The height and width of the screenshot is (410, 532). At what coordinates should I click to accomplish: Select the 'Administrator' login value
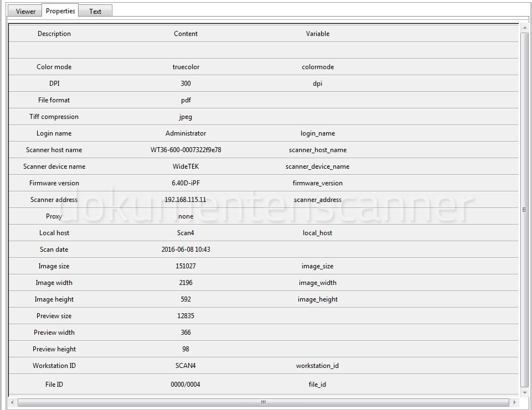pos(185,133)
